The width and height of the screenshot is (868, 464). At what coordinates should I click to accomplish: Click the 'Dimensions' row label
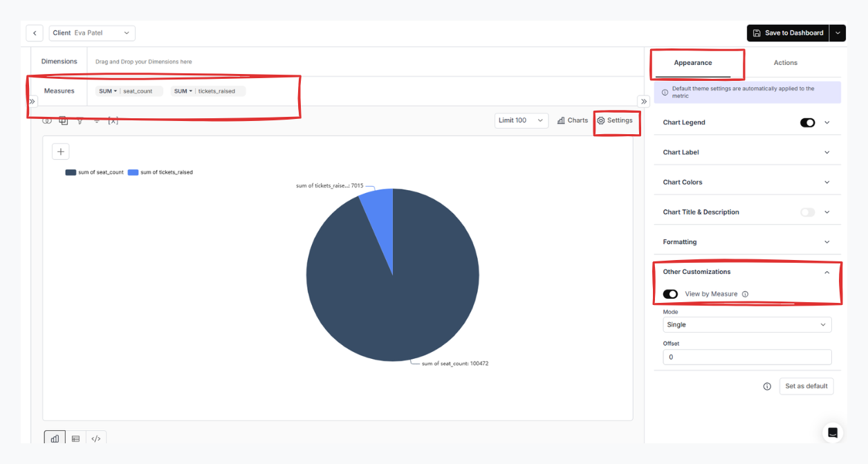(x=59, y=62)
